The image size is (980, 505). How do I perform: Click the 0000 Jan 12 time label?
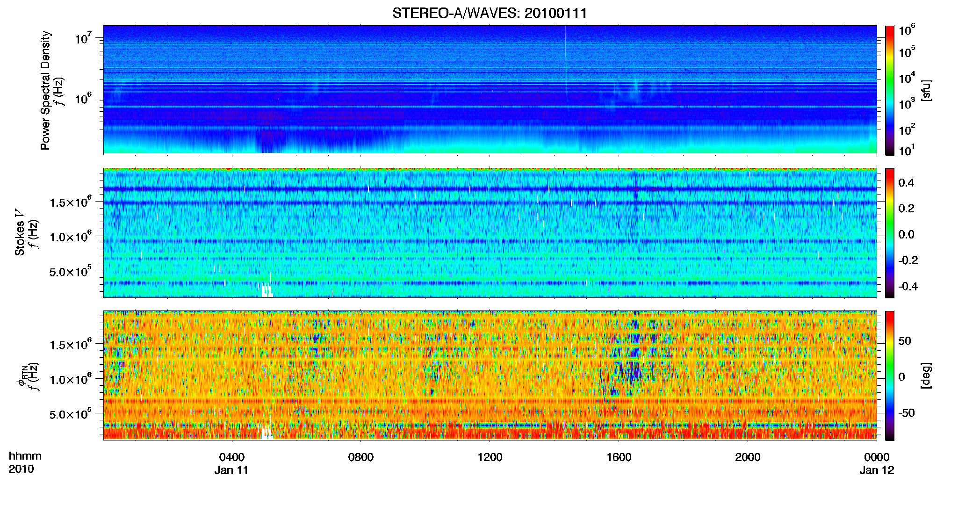pos(877,463)
